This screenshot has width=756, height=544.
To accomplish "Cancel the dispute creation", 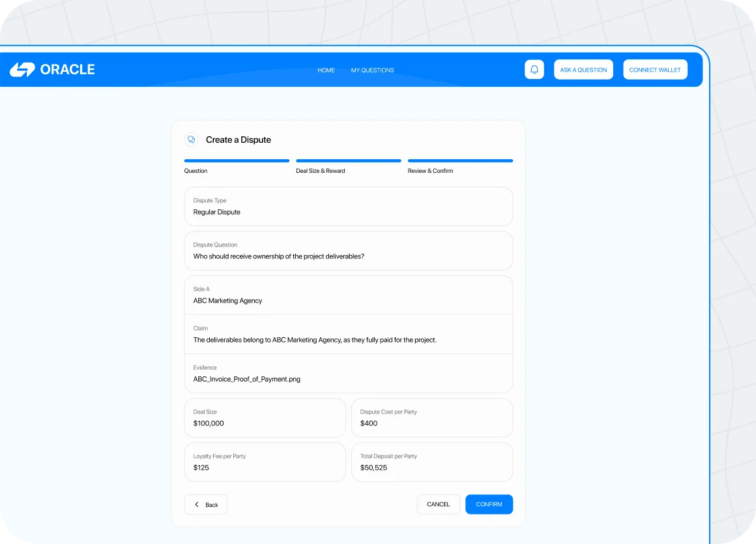I will pos(438,504).
